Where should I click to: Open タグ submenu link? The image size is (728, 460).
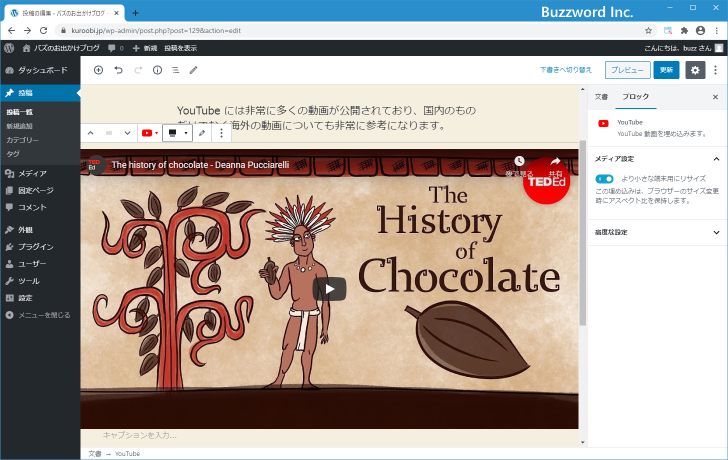coord(13,154)
